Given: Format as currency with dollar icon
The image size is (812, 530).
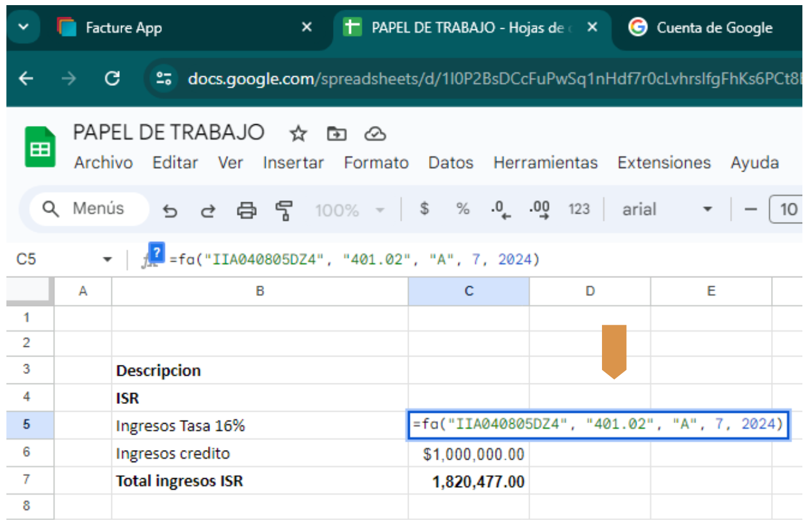Looking at the screenshot, I should (x=424, y=209).
